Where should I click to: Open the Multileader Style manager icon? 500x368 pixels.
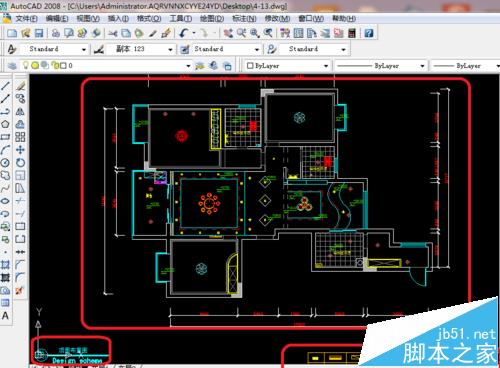(x=272, y=49)
